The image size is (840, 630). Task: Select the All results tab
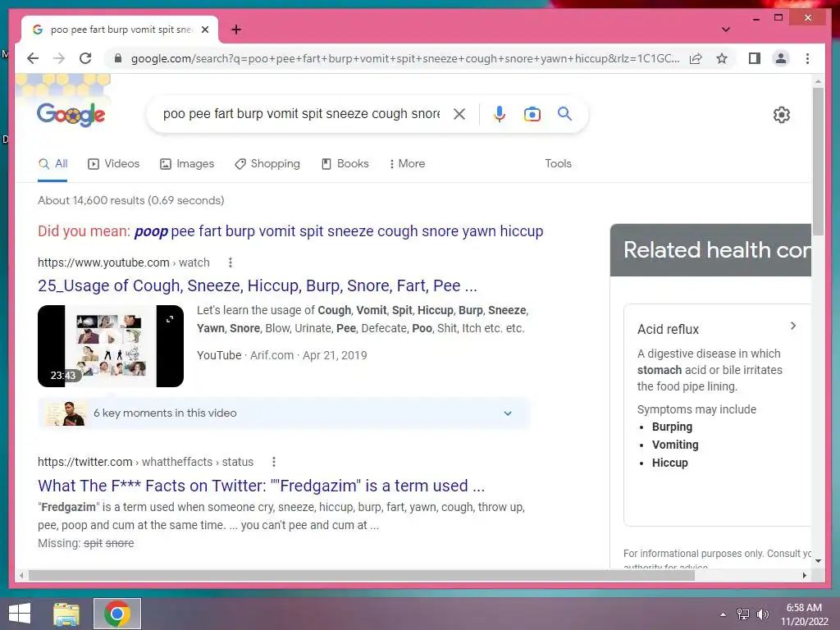click(52, 163)
